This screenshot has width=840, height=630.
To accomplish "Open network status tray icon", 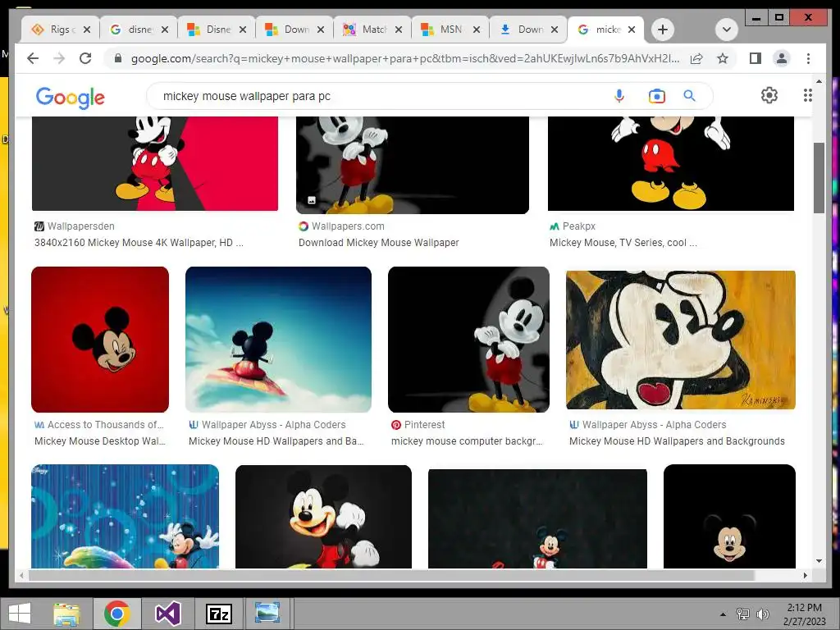I will click(x=743, y=614).
